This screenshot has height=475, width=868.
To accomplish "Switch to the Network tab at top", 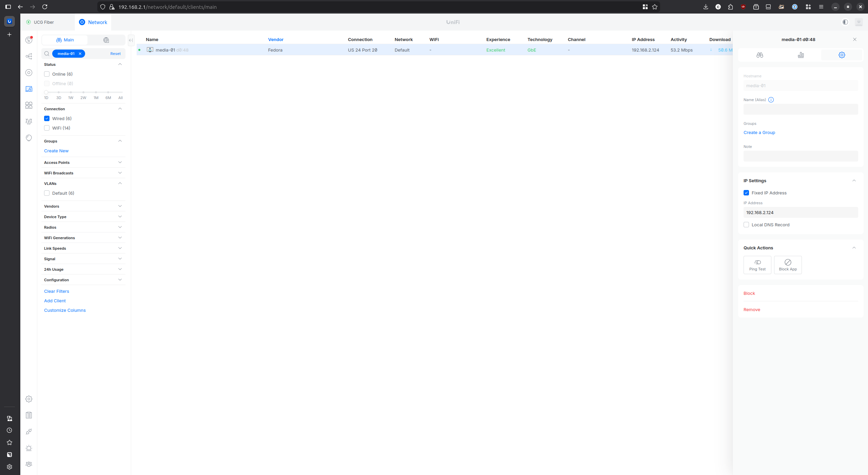I will 93,22.
